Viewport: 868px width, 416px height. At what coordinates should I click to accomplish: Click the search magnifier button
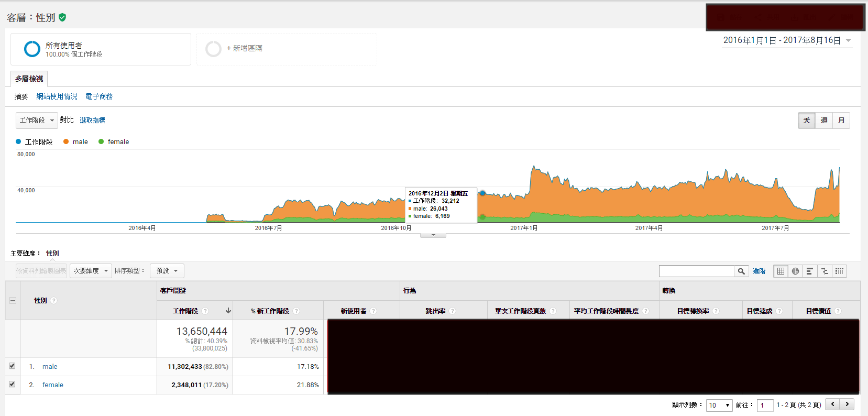741,271
